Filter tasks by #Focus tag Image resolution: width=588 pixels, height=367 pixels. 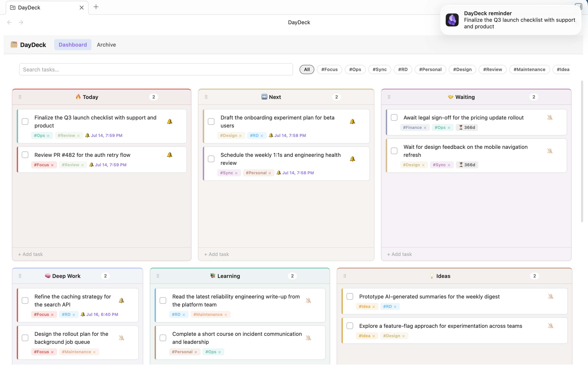pos(329,69)
